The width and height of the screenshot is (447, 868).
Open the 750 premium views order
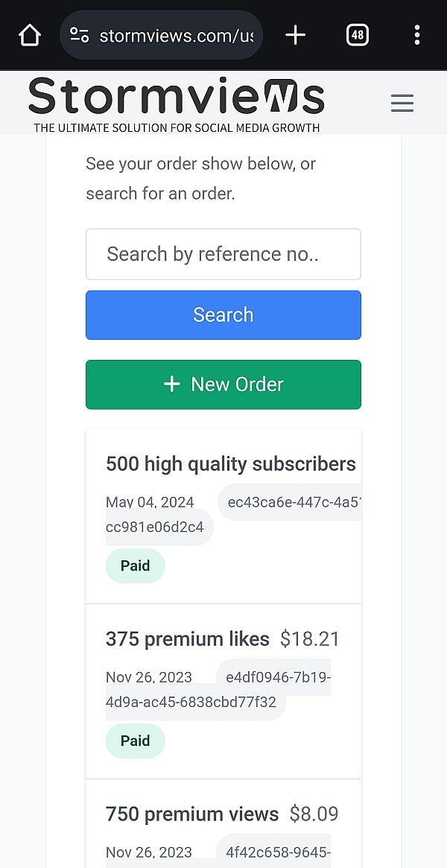point(192,814)
